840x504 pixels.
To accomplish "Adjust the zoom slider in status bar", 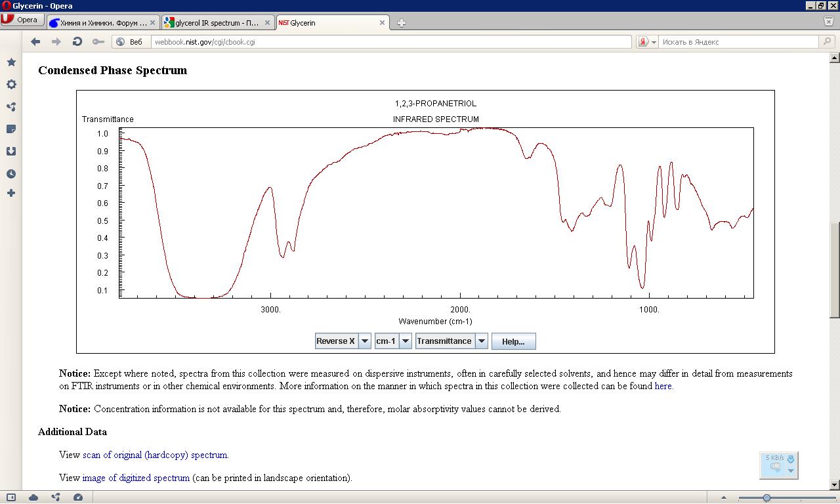I will (766, 498).
